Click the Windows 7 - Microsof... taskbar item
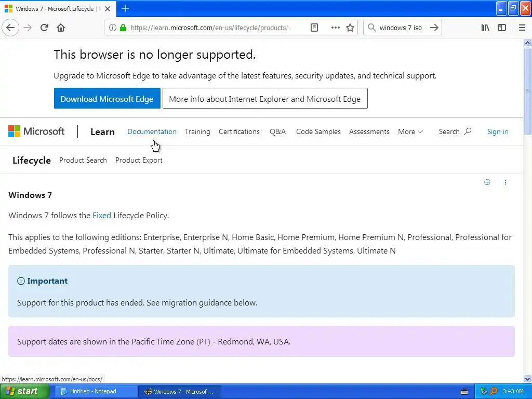 [180, 392]
